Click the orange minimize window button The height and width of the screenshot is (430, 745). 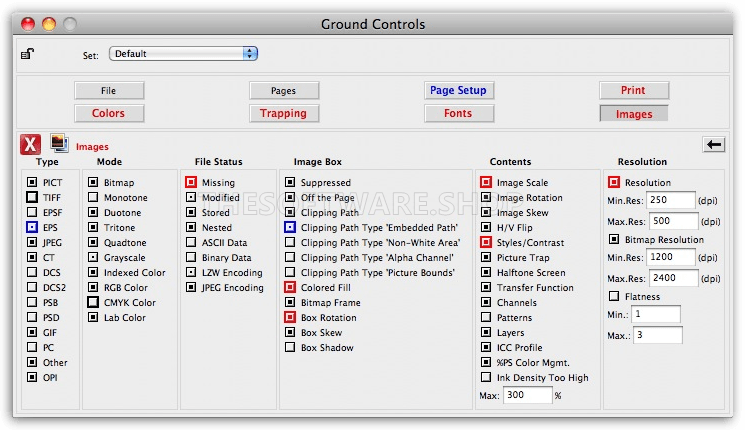click(49, 24)
